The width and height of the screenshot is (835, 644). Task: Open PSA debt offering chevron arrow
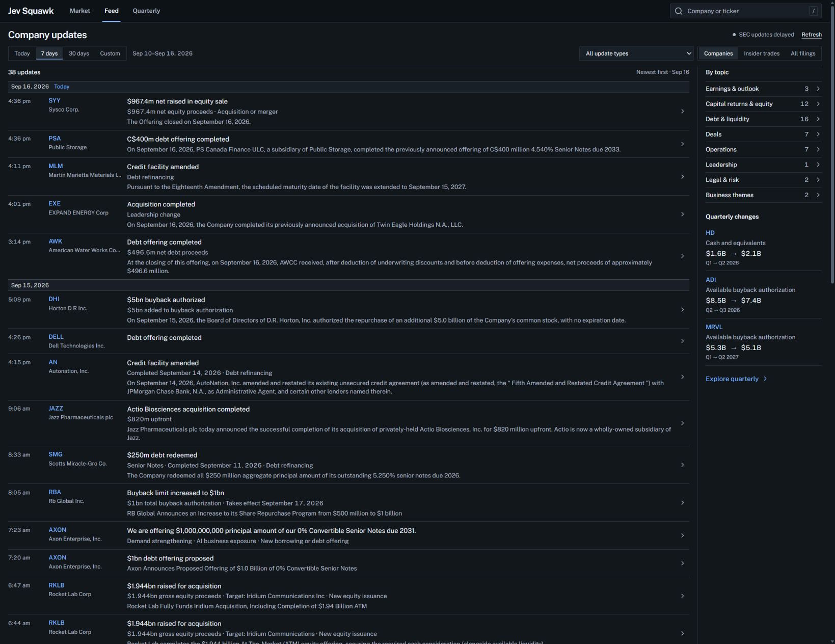(682, 144)
